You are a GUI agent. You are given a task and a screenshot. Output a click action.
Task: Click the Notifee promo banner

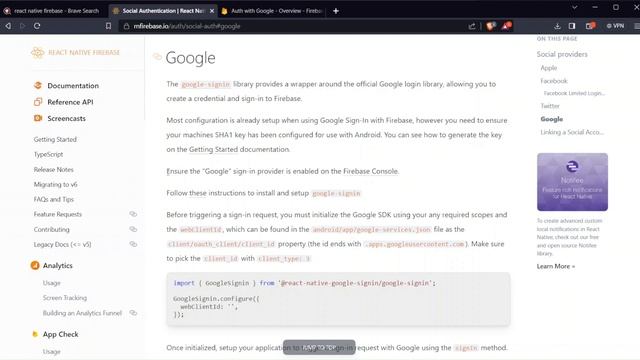pyautogui.click(x=572, y=182)
